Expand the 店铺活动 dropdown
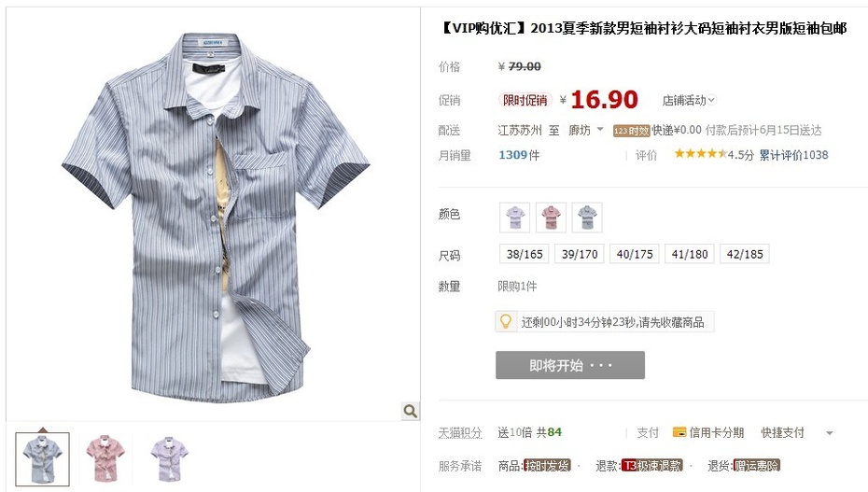 [689, 100]
